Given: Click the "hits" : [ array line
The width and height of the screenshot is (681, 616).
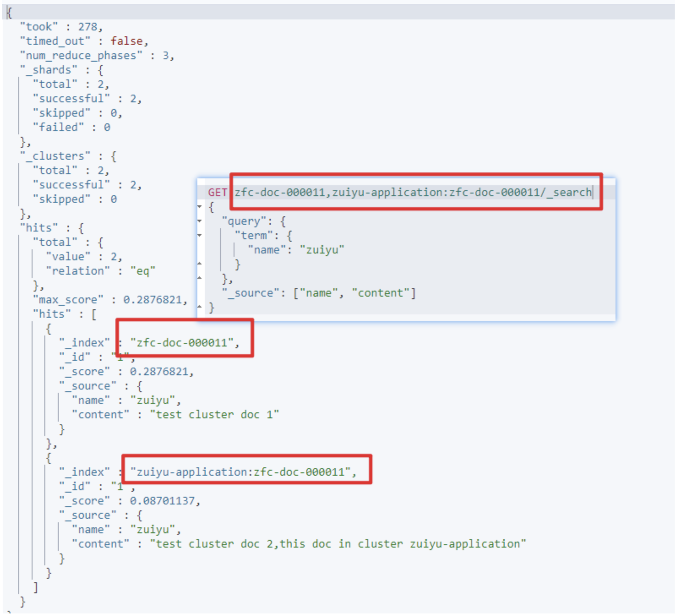Looking at the screenshot, I should tap(65, 314).
